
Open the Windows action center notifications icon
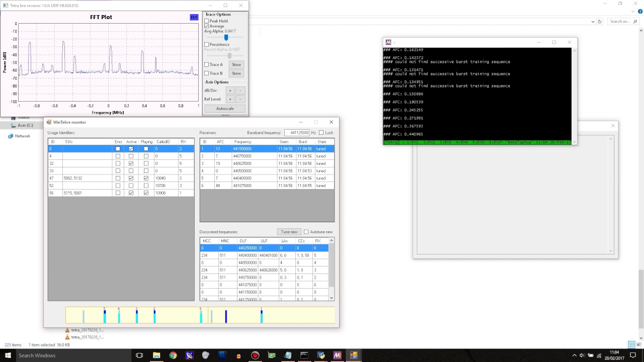pyautogui.click(x=633, y=355)
